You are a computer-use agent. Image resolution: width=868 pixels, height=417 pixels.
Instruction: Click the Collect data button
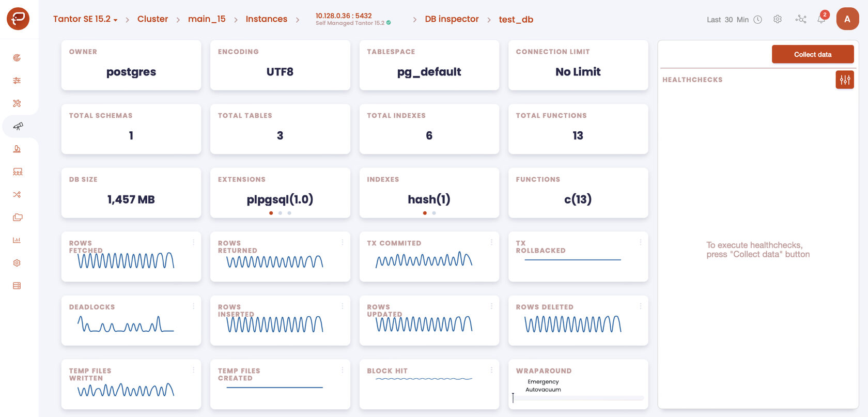click(x=813, y=54)
